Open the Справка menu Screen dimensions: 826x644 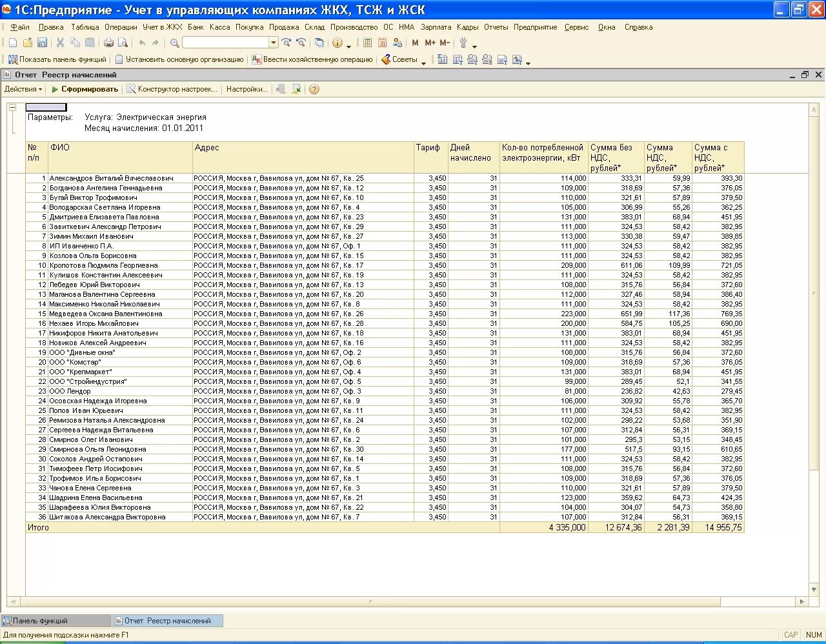click(638, 27)
